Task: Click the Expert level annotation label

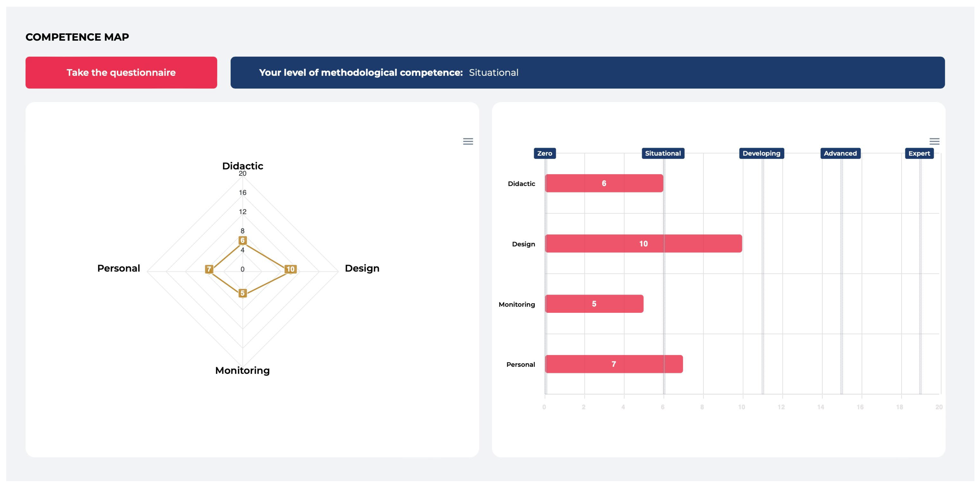Action: coord(919,153)
